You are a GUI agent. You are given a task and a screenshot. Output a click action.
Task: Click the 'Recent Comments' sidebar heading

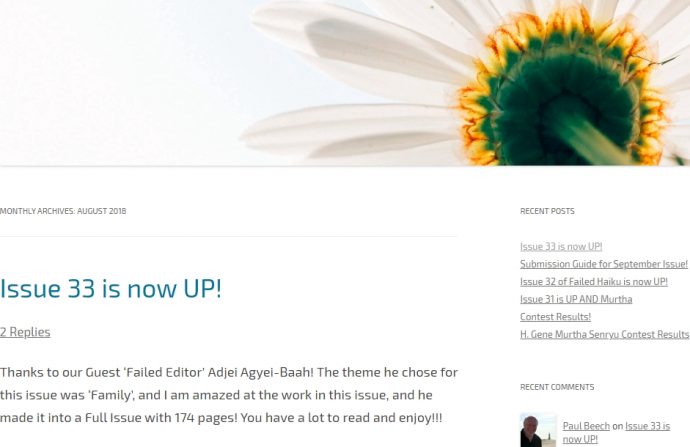[557, 387]
